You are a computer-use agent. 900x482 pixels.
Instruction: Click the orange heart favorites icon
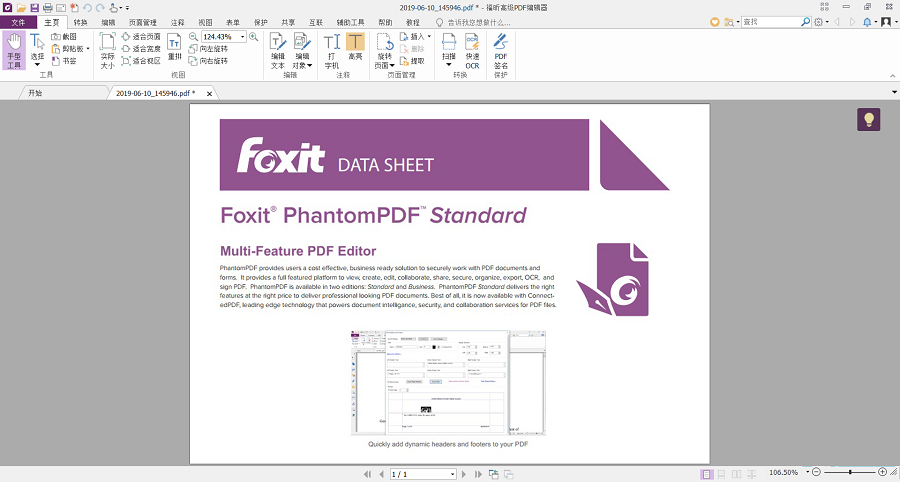(x=715, y=22)
